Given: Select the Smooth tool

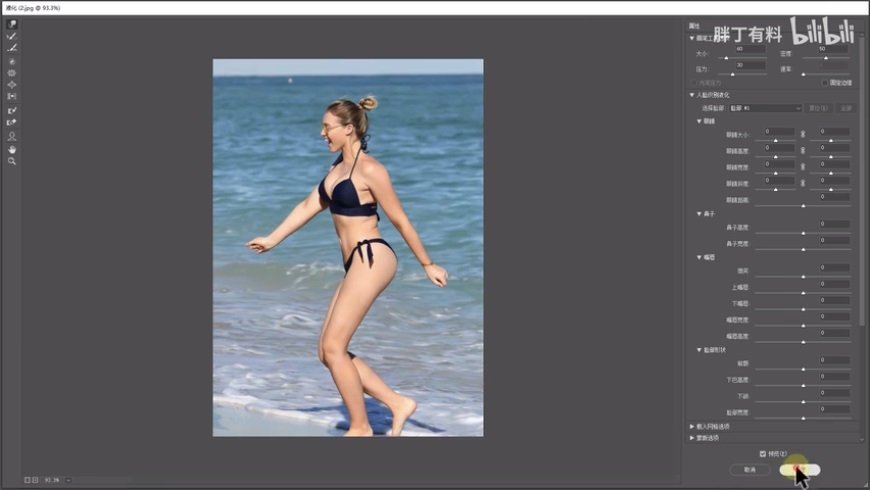Looking at the screenshot, I should tap(12, 47).
